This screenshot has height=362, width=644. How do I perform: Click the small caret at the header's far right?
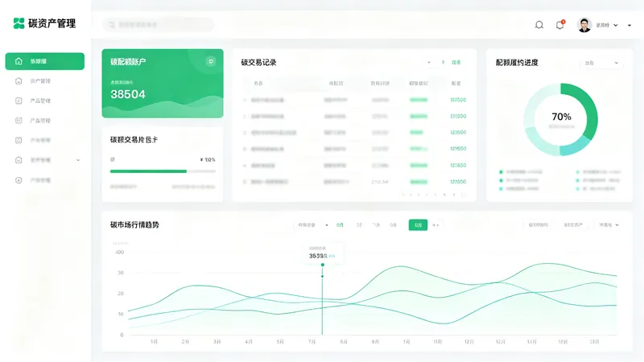pos(630,26)
